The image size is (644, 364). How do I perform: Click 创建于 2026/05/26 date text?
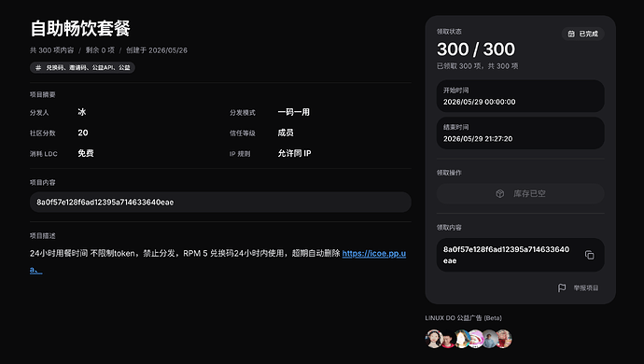(x=157, y=50)
